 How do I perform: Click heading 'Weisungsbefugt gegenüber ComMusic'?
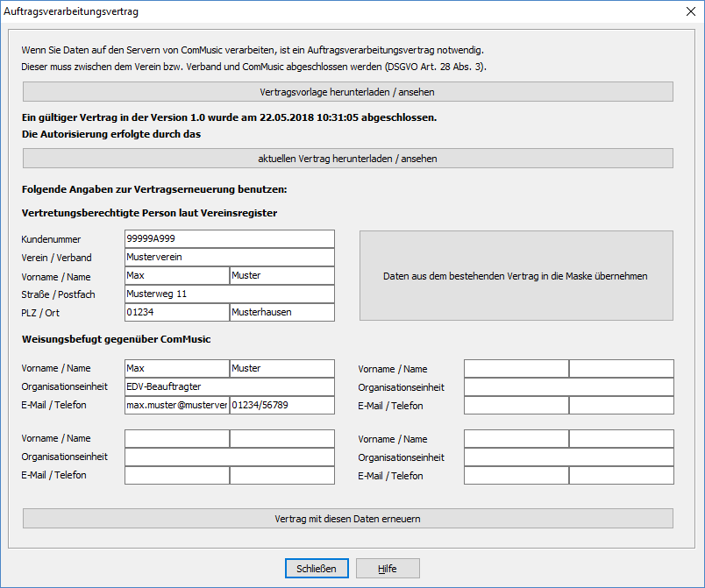[116, 339]
